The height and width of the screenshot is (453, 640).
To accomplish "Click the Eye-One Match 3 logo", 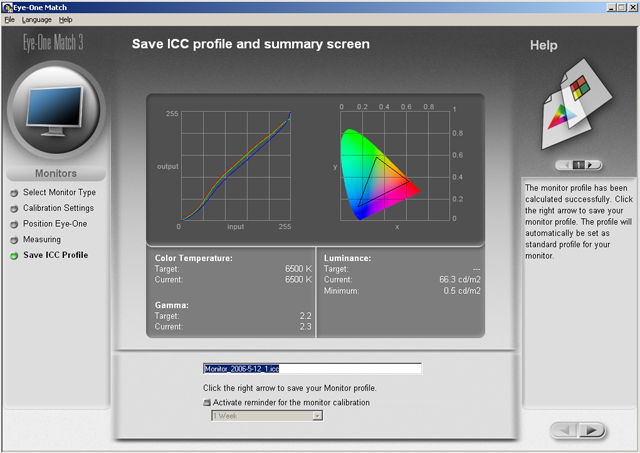I will click(53, 42).
